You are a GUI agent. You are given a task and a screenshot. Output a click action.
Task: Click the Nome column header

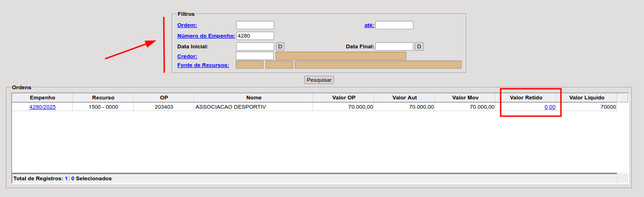coord(254,98)
